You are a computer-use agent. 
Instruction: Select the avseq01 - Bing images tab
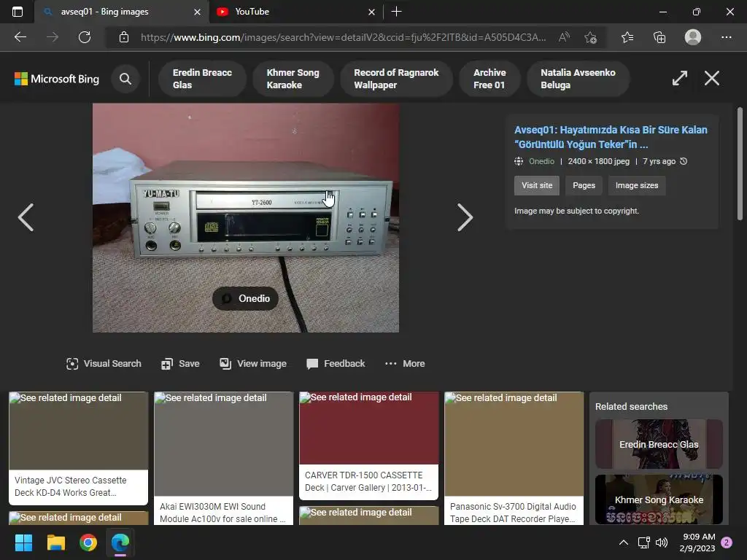121,12
